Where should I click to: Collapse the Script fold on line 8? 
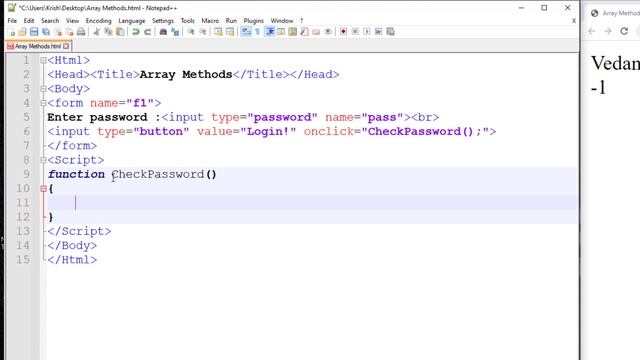(x=43, y=160)
